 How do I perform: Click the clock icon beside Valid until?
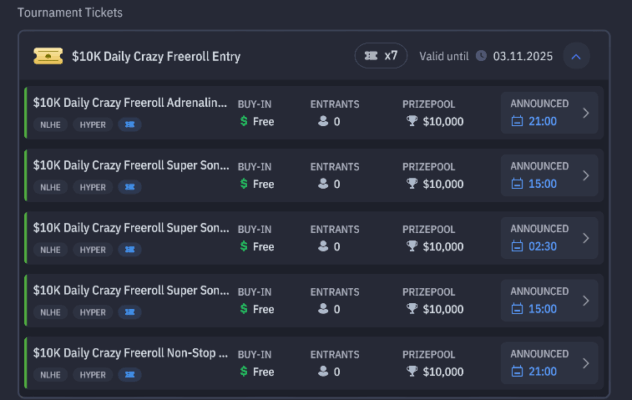tap(480, 56)
